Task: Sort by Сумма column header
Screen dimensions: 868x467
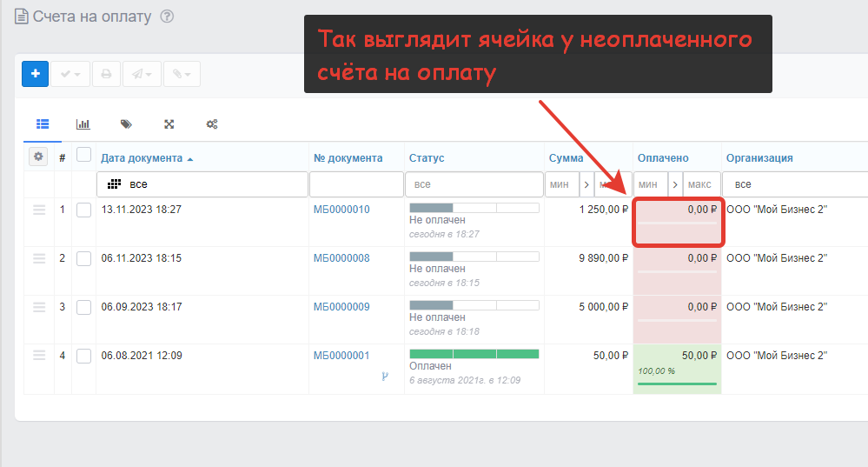Action: tap(566, 158)
